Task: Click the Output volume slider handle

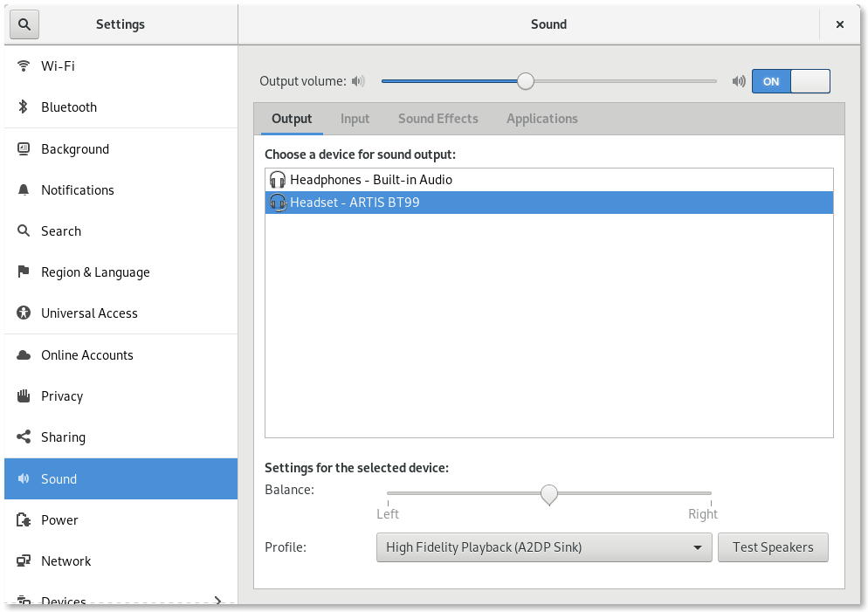Action: pos(525,81)
